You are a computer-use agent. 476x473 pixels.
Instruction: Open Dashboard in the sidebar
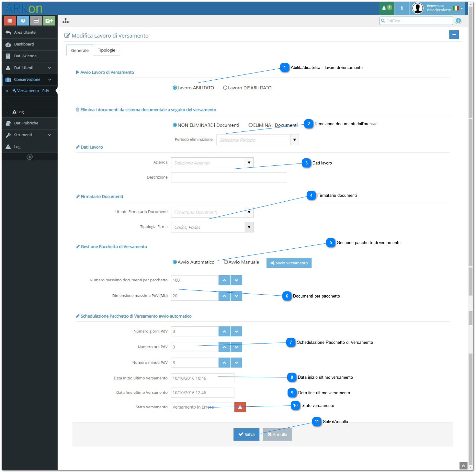coord(29,44)
